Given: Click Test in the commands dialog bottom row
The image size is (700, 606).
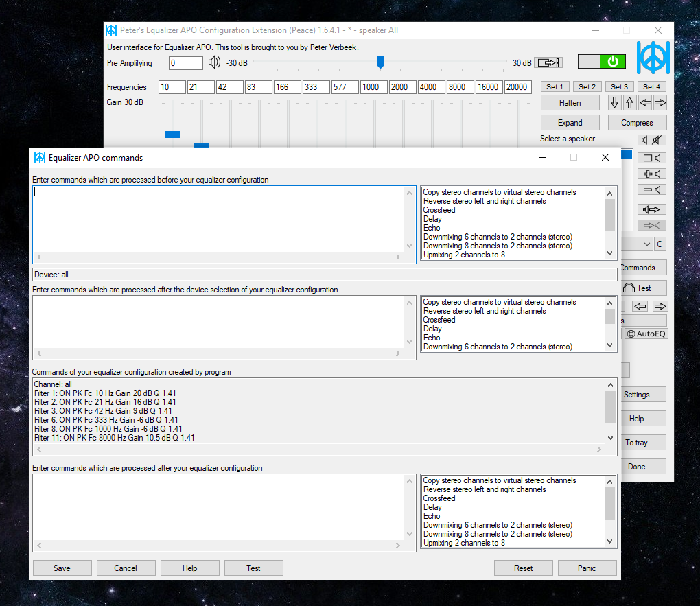Looking at the screenshot, I should [253, 568].
